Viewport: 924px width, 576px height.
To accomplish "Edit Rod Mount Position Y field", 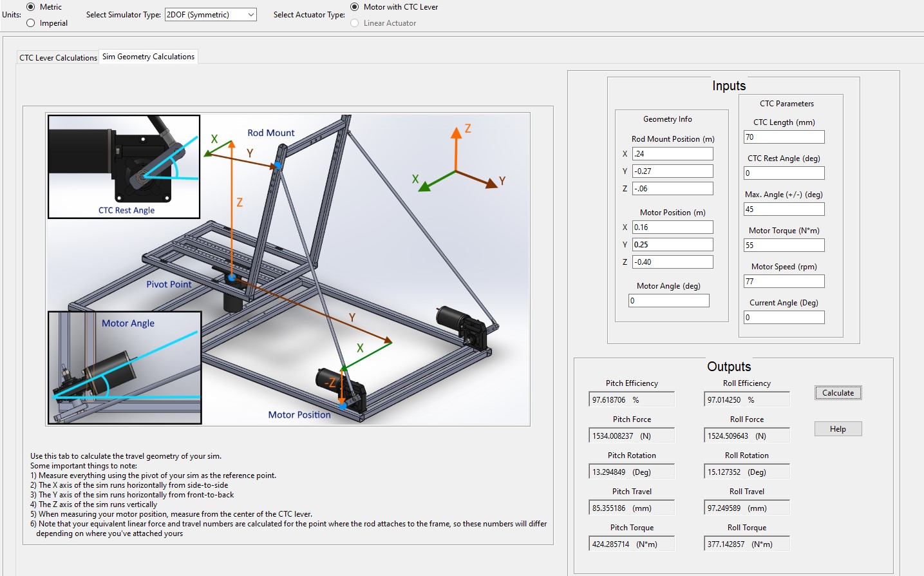I will click(x=672, y=171).
